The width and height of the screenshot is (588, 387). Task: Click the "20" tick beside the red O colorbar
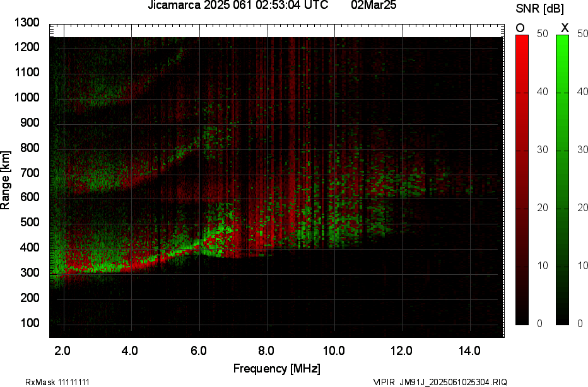click(x=542, y=207)
